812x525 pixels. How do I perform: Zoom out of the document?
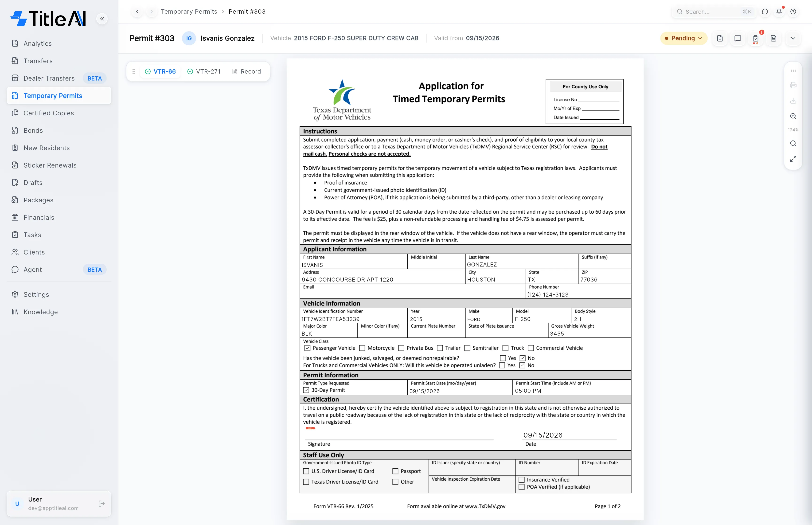(x=793, y=144)
